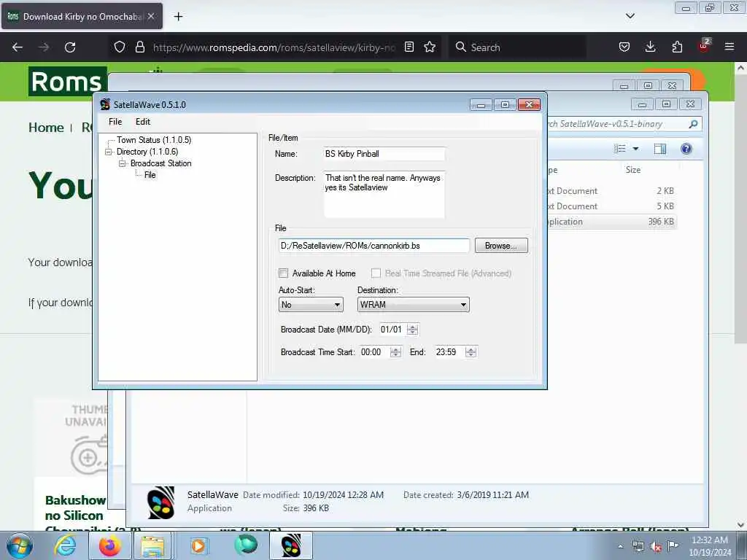Viewport: 747px width, 560px height.
Task: Open the Firefox hamburger menu
Action: [x=729, y=47]
